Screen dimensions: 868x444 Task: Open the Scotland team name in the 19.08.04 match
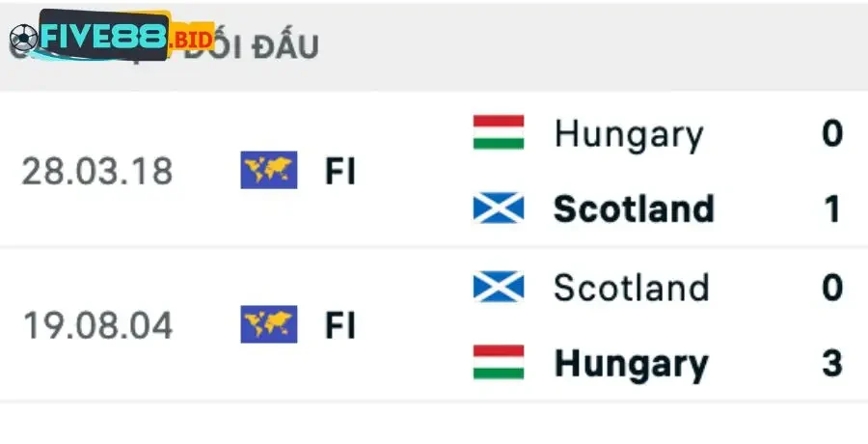(632, 288)
